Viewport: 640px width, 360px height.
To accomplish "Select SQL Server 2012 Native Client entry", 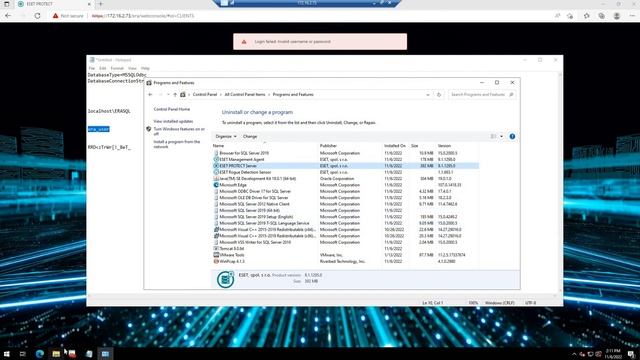I will click(345, 204).
